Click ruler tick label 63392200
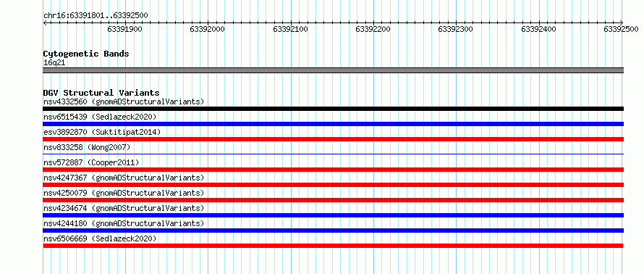644x274 pixels. [373, 29]
